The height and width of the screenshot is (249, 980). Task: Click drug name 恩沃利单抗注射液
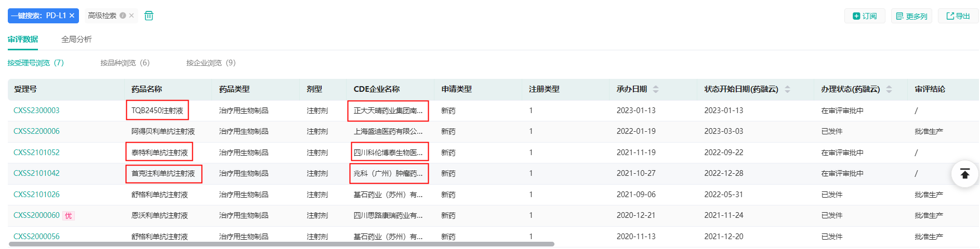(160, 215)
